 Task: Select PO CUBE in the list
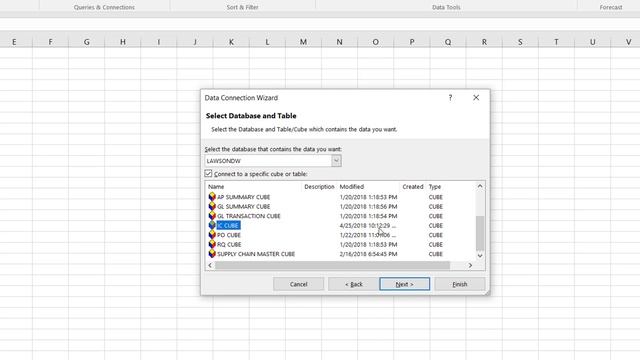229,235
